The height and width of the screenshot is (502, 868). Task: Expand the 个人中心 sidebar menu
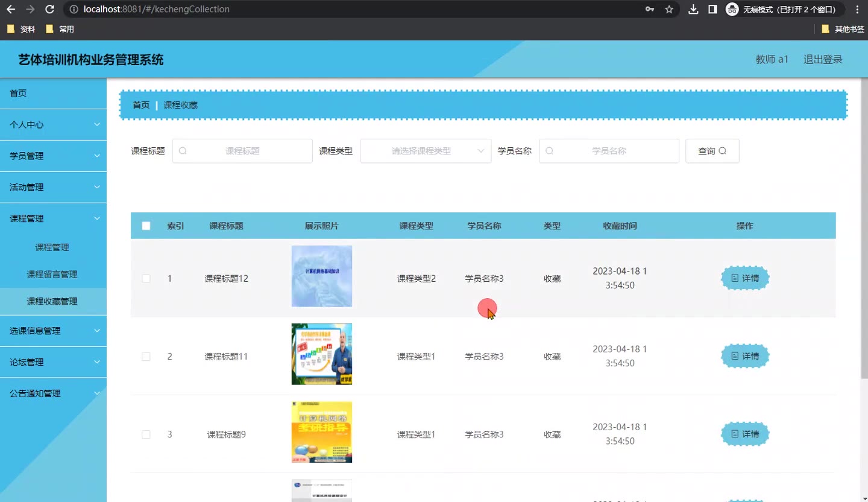(53, 125)
